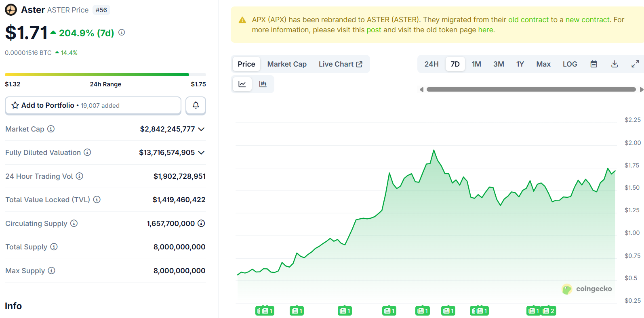Open the calendar date range picker
The width and height of the screenshot is (644, 318).
(593, 64)
